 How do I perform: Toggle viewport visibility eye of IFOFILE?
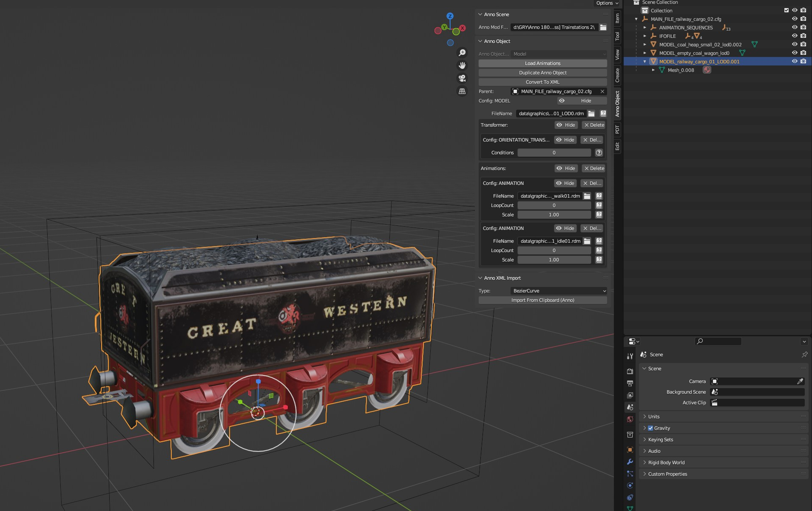click(x=795, y=36)
